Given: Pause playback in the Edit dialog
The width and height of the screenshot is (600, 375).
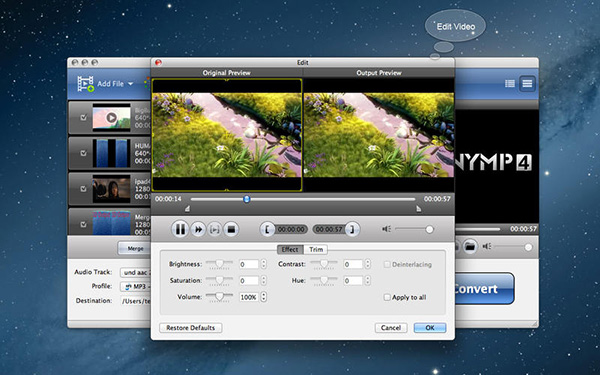Looking at the screenshot, I should coord(179,229).
